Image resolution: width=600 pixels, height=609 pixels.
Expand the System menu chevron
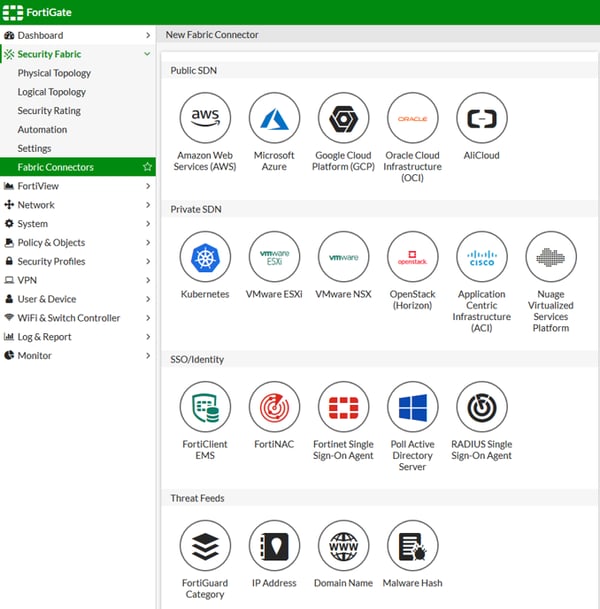point(148,224)
